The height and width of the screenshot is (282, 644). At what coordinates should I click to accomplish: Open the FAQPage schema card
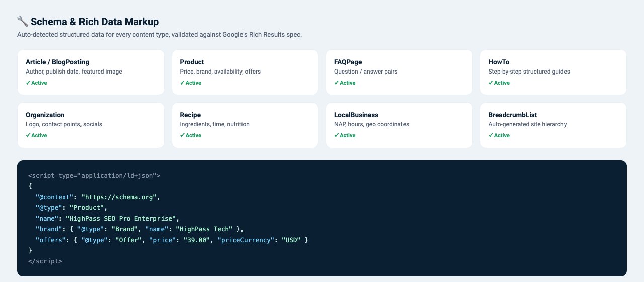399,72
